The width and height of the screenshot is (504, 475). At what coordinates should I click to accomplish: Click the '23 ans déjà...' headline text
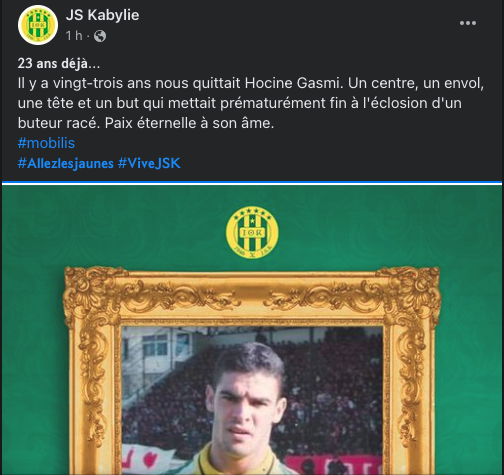(59, 63)
